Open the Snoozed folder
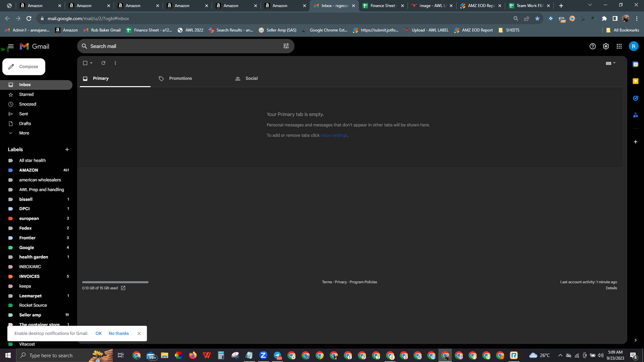644x362 pixels. (36, 104)
